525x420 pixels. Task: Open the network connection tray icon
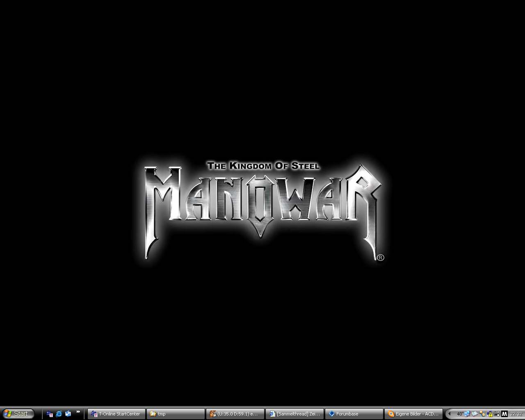[x=467, y=414]
